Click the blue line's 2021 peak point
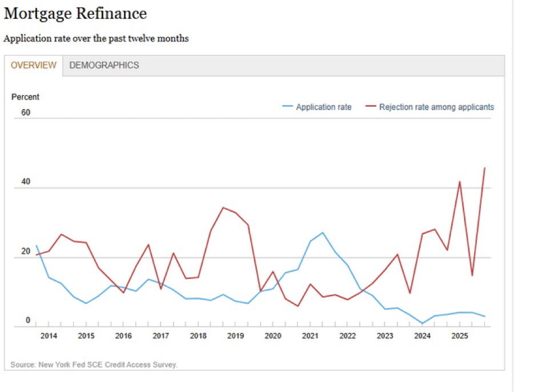 323,232
